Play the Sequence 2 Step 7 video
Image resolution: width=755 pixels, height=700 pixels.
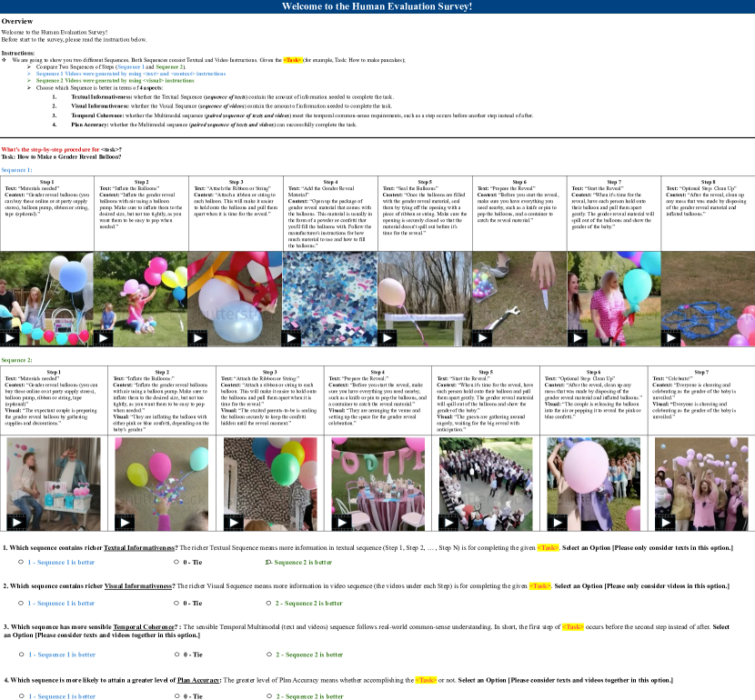(x=665, y=522)
